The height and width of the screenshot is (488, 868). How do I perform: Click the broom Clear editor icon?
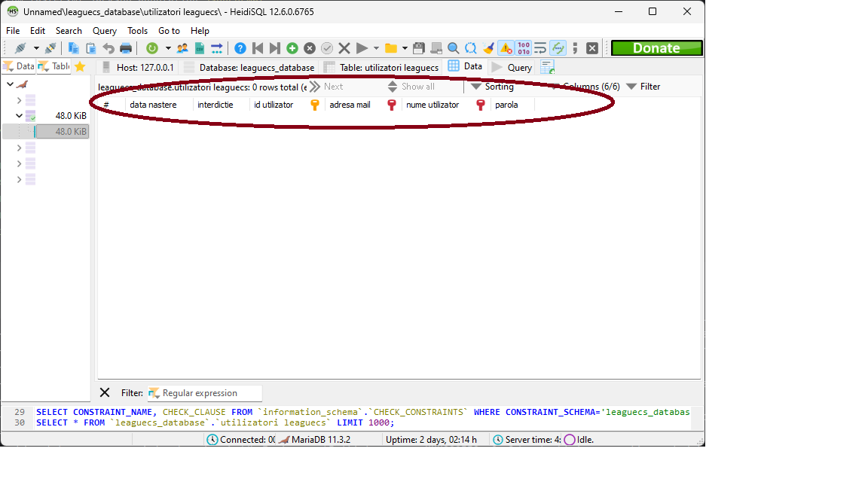(488, 48)
